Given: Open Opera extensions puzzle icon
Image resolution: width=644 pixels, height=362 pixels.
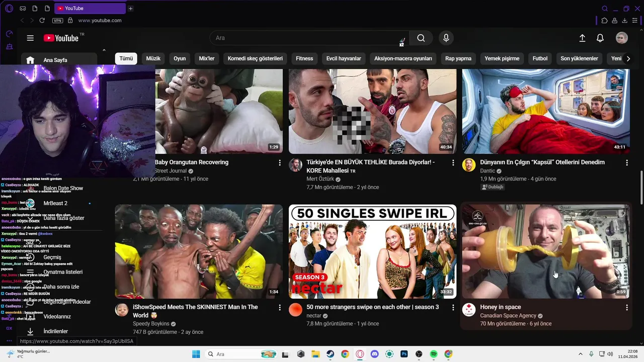Looking at the screenshot, I should pos(605,21).
